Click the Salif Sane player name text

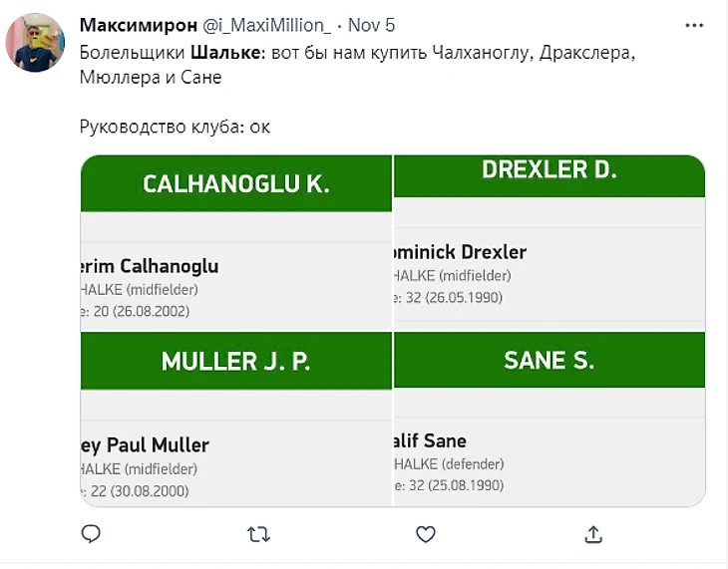(x=432, y=440)
